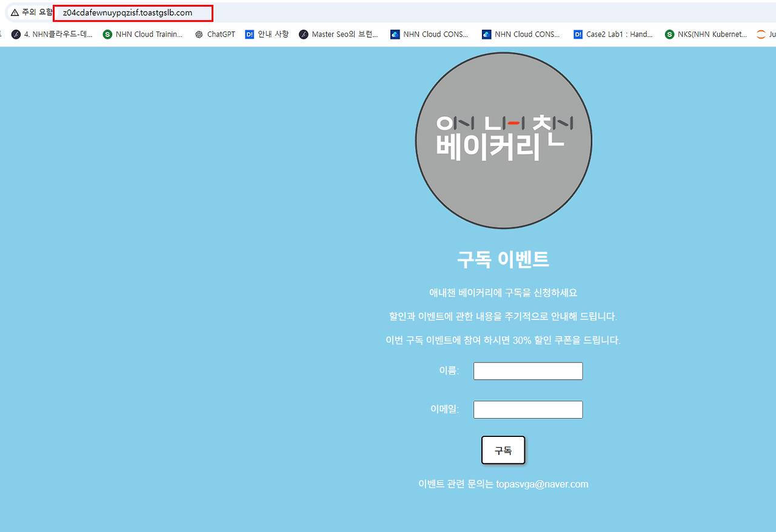Viewport: 776px width, 532px height.
Task: Open the '4. NHN클라우드-데...' bookmark
Action: (52, 35)
